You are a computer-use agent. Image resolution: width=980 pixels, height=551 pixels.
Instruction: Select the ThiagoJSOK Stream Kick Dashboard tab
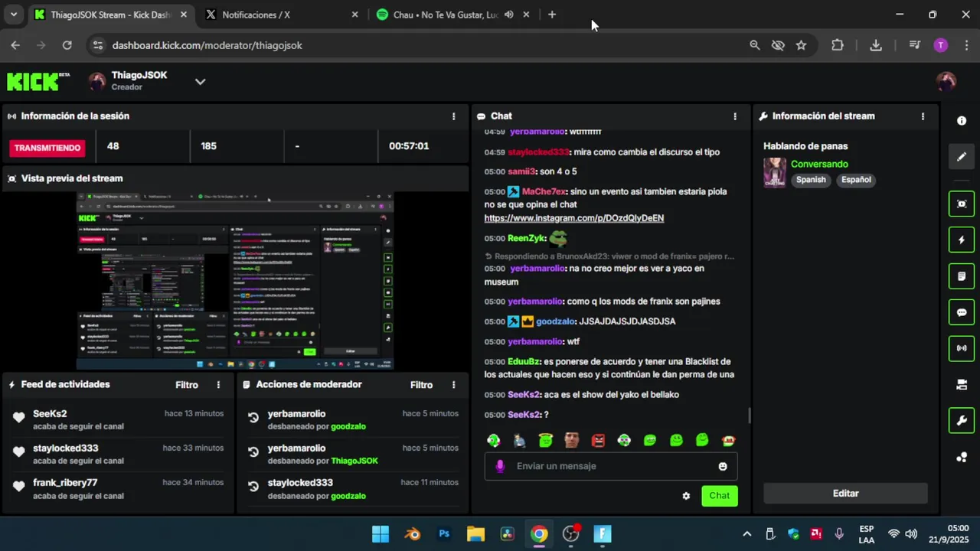tap(111, 15)
